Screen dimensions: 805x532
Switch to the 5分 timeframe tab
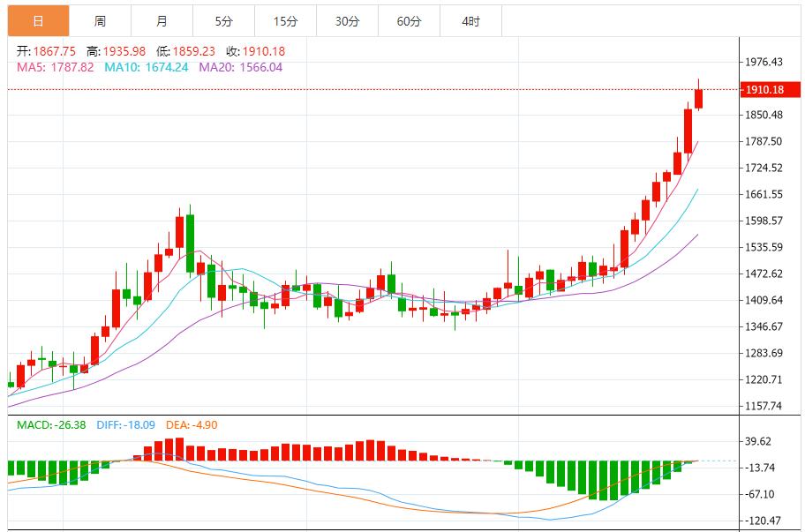[x=223, y=21]
